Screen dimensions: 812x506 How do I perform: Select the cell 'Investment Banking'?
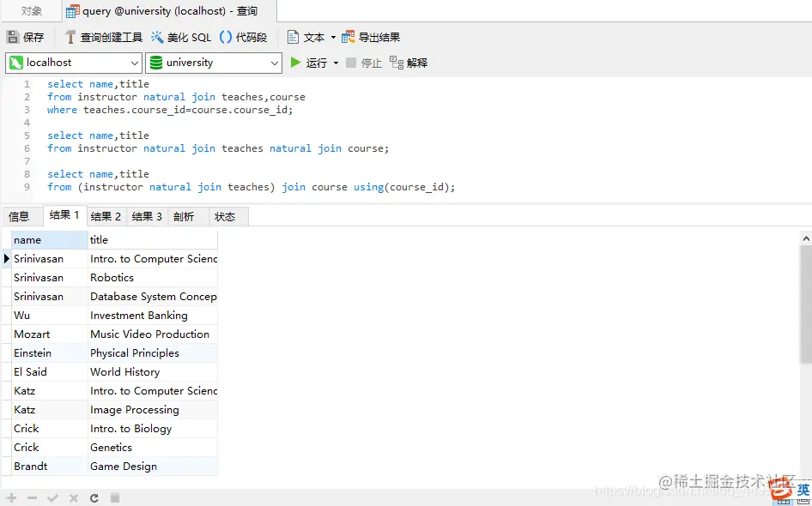(153, 315)
